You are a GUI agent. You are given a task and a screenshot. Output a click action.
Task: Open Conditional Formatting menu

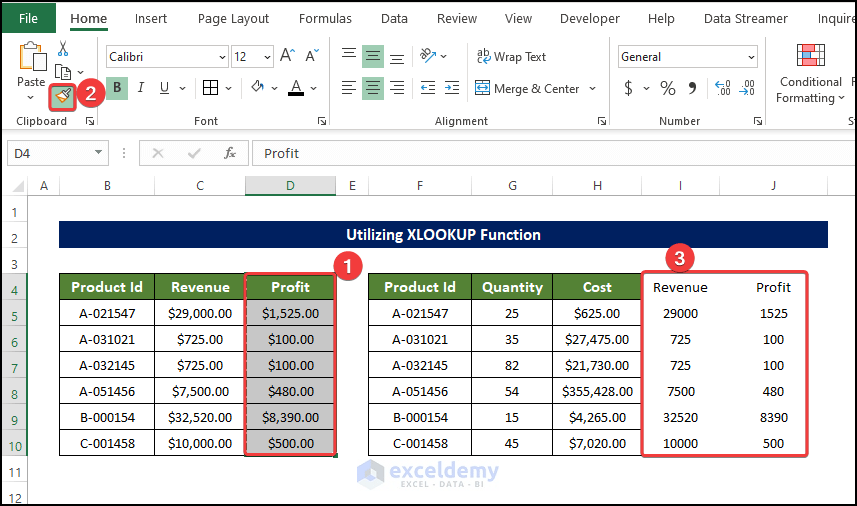click(811, 74)
